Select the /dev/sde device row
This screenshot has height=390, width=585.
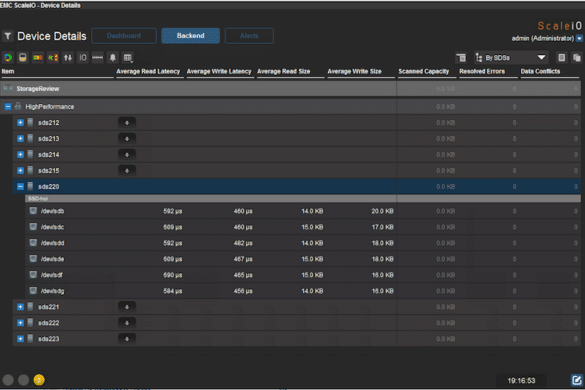point(303,259)
